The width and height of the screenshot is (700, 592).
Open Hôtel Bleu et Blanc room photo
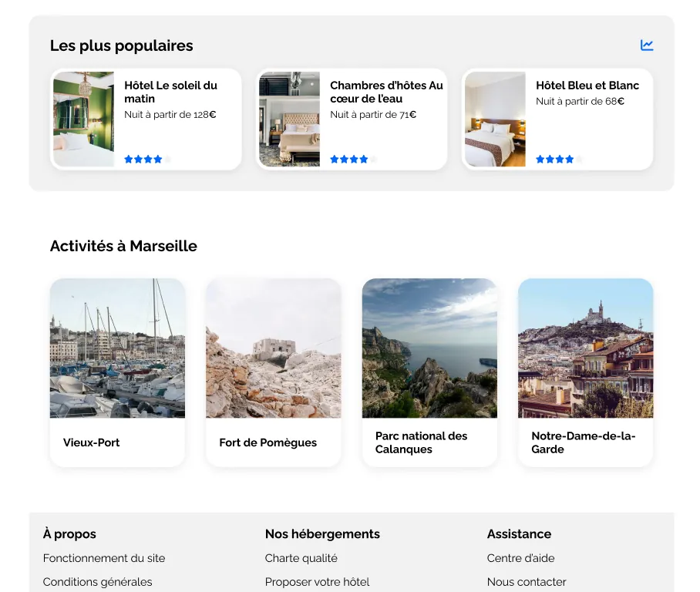(x=495, y=119)
